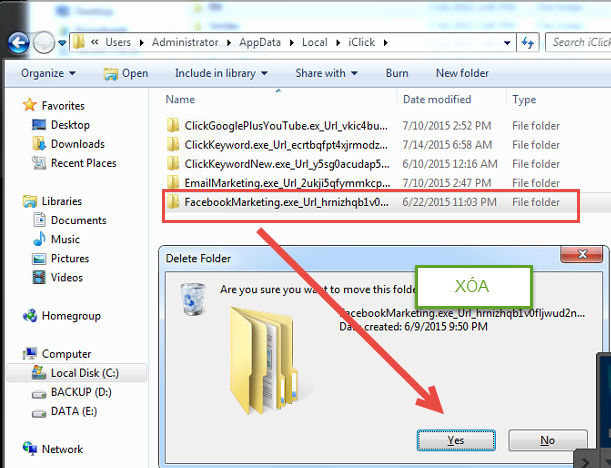Open the address bar history dropdown
The height and width of the screenshot is (468, 611).
(507, 43)
